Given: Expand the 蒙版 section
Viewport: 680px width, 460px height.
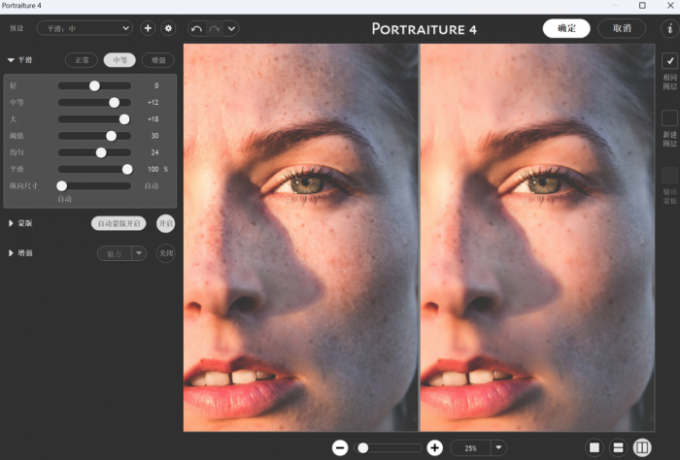Looking at the screenshot, I should click(11, 223).
